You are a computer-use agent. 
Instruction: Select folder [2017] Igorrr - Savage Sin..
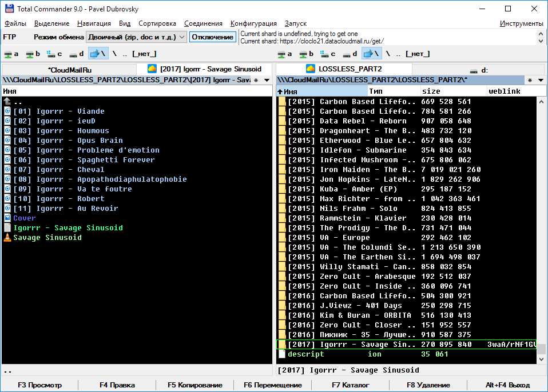click(407, 344)
